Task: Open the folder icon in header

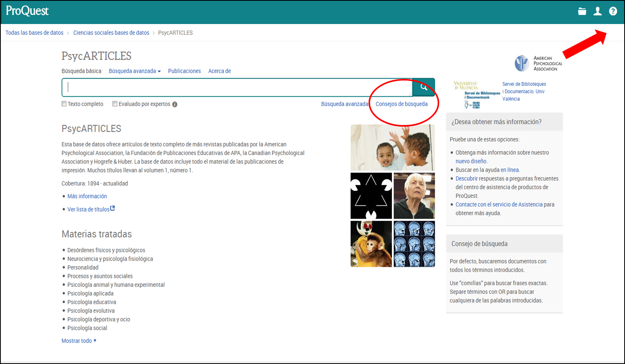Action: (x=582, y=11)
